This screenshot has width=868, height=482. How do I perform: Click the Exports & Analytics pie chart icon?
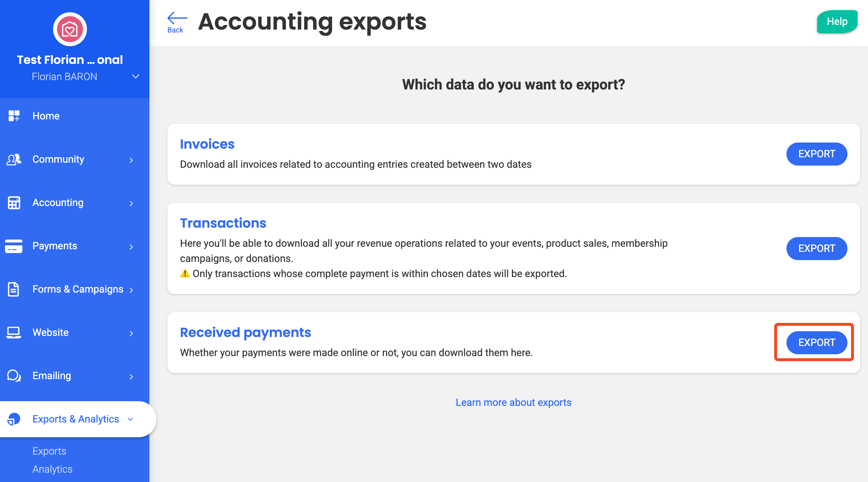pyautogui.click(x=14, y=419)
